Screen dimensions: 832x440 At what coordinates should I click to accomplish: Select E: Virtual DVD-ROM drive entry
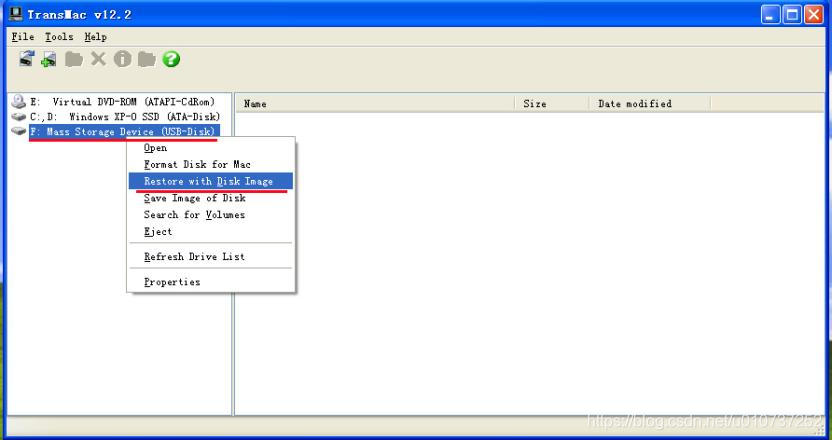[x=123, y=101]
